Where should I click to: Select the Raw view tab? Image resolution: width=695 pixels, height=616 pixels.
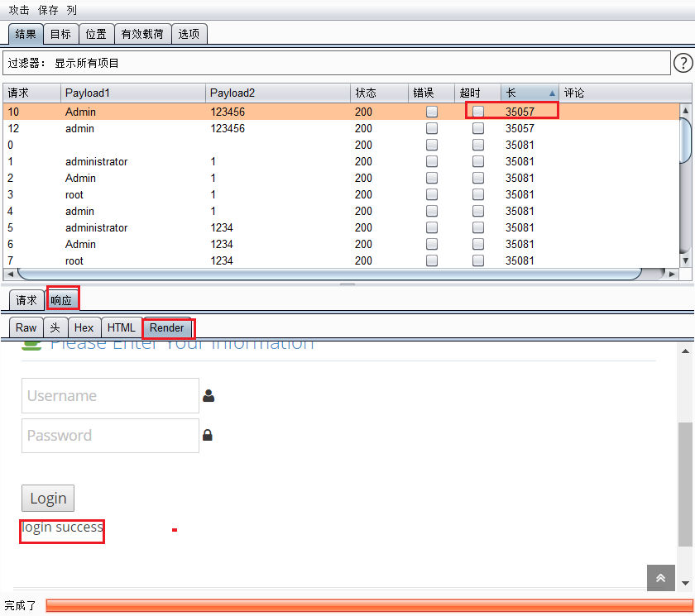pos(26,327)
